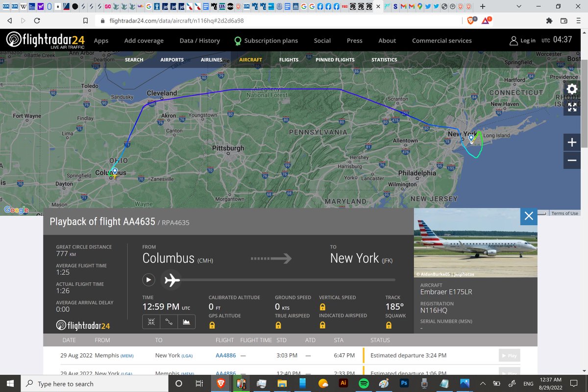Open the browser hamburger menu
This screenshot has height=392, width=588.
coord(579,21)
